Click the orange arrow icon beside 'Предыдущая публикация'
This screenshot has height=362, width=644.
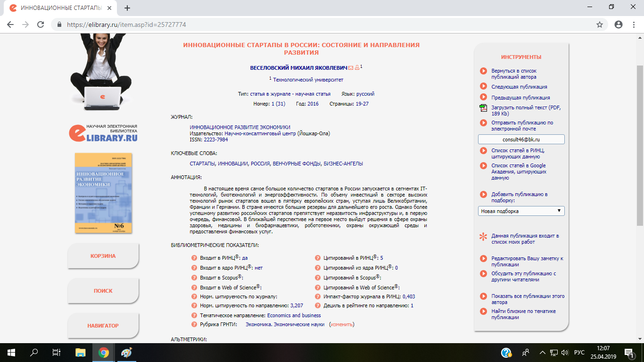(483, 97)
